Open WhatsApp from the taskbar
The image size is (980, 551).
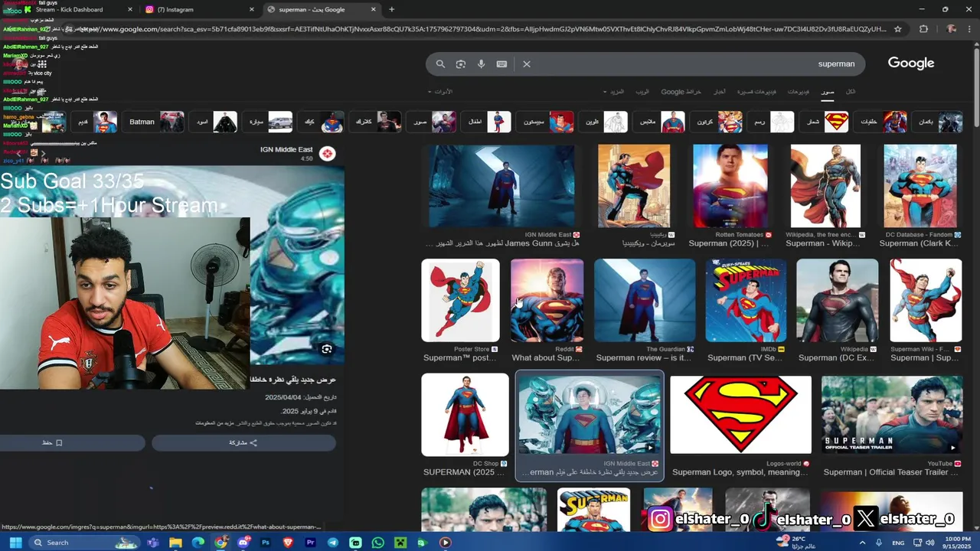click(378, 543)
